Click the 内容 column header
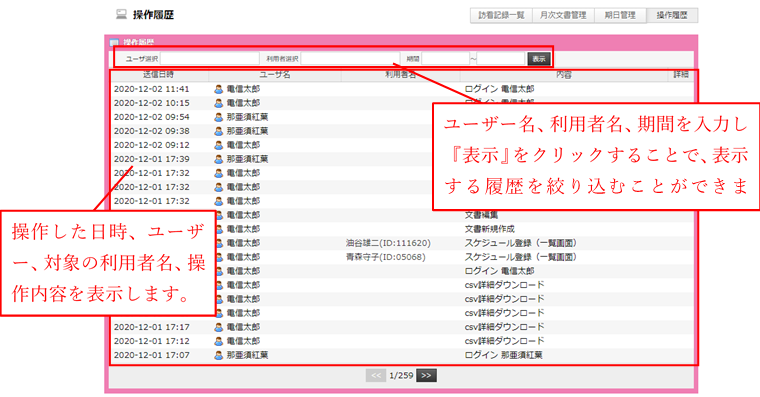 pyautogui.click(x=564, y=75)
